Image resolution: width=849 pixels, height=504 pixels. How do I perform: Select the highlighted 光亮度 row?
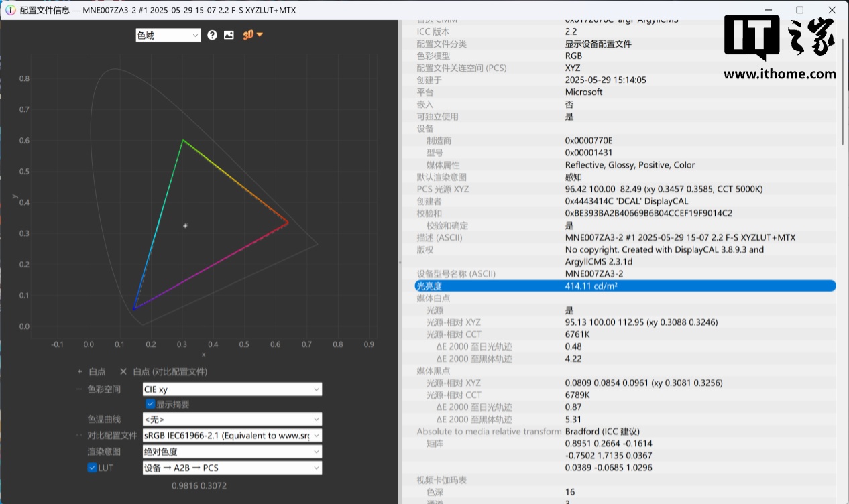click(x=625, y=286)
